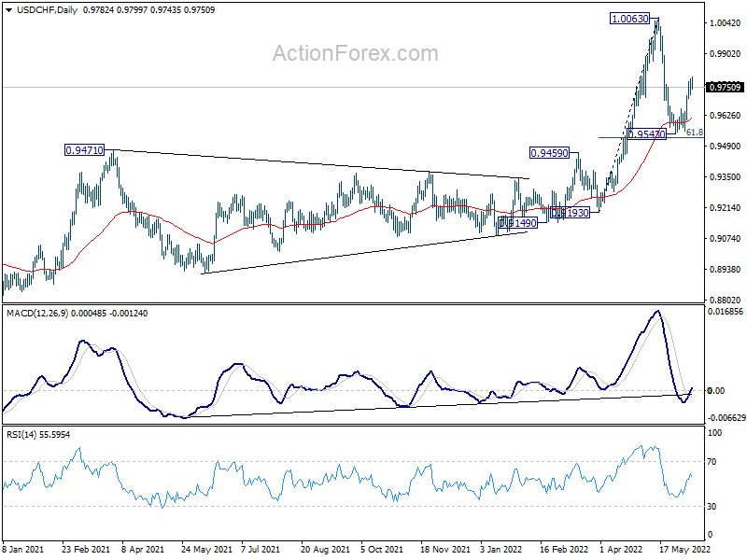
Task: Select the 0.94900 price axis value
Action: point(725,147)
